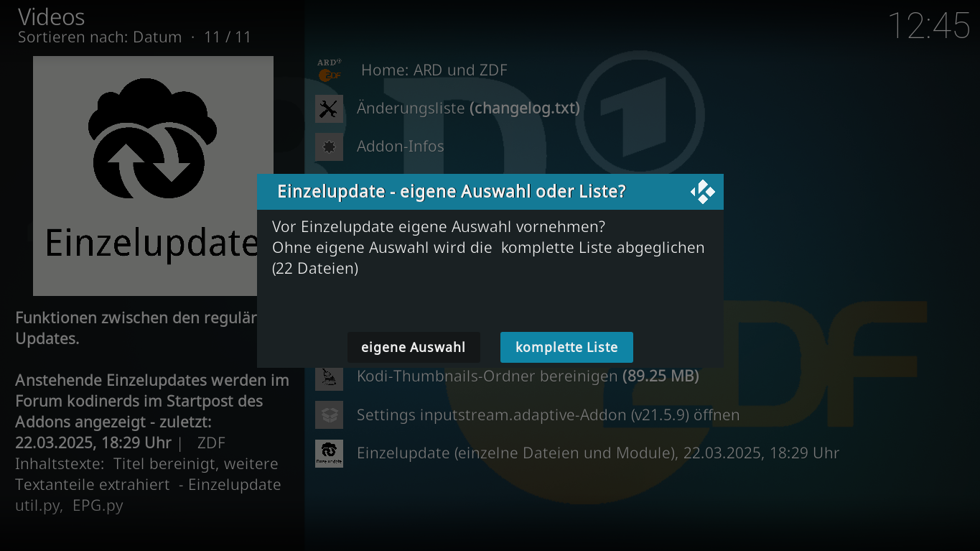Select 'Kodi-Thumbnails-Ordner bereinigen' entry

(528, 376)
